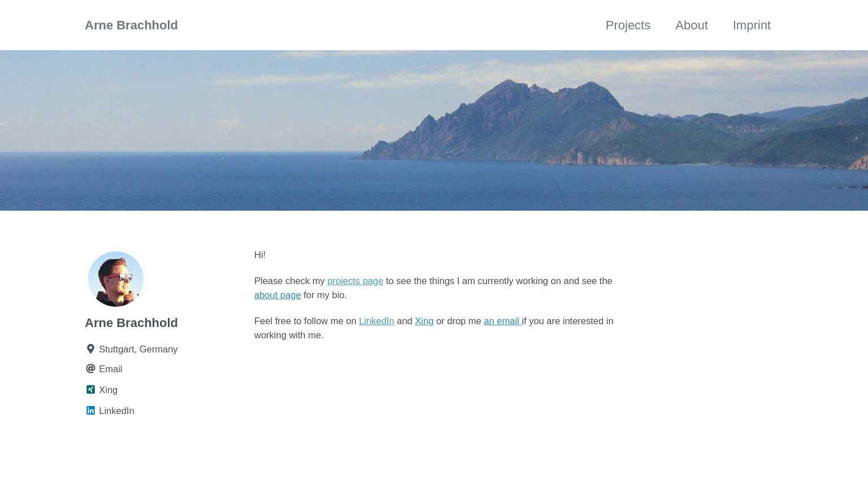
Task: Click the @ icon next to Email
Action: coord(90,369)
